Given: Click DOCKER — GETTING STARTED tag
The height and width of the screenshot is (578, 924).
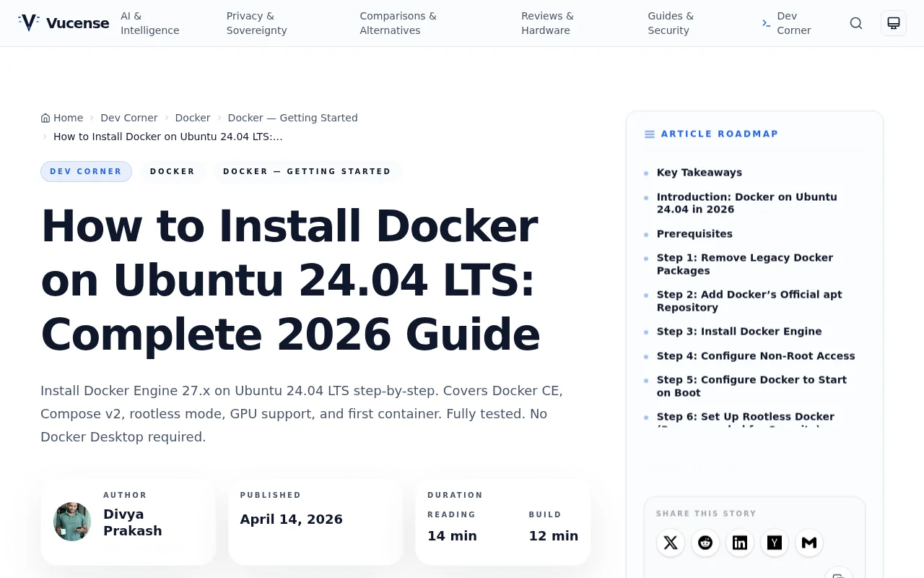Looking at the screenshot, I should pyautogui.click(x=307, y=171).
